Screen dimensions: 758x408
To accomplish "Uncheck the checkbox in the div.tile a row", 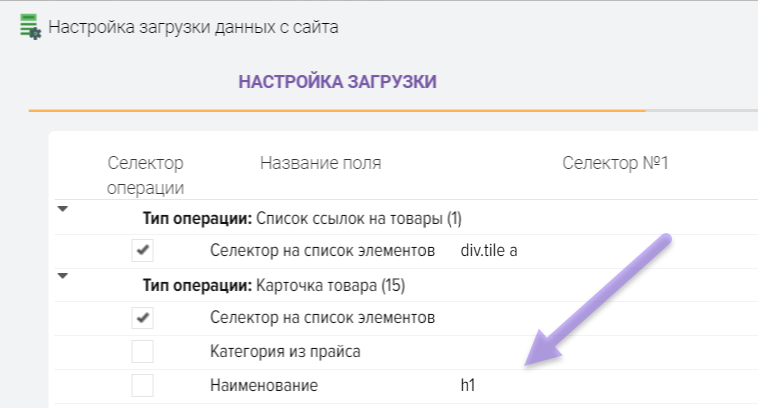I will pos(143,250).
